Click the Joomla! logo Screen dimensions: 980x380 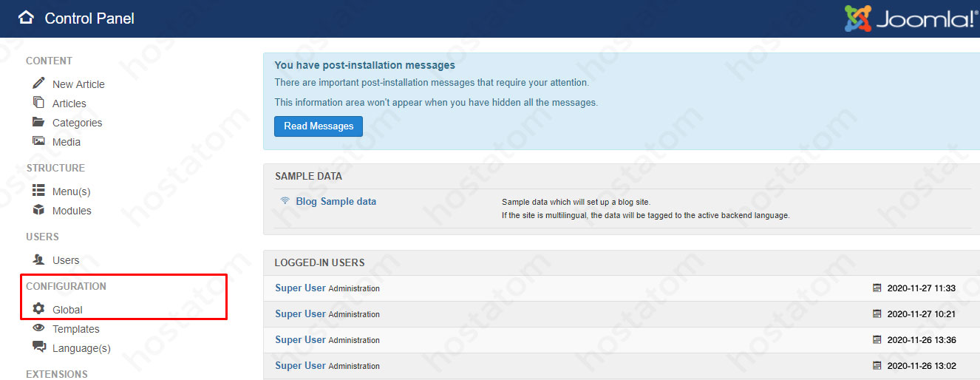click(911, 18)
